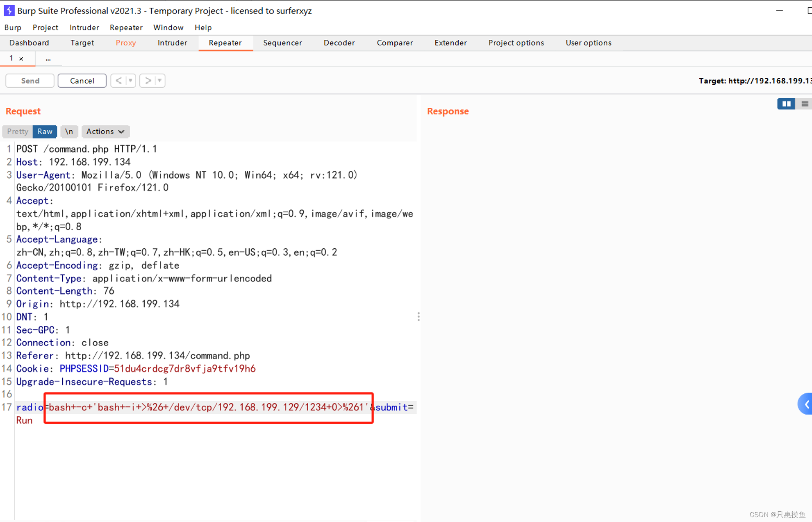Viewport: 812px width, 522px height.
Task: Switch to the Dashboard tab
Action: (x=29, y=43)
